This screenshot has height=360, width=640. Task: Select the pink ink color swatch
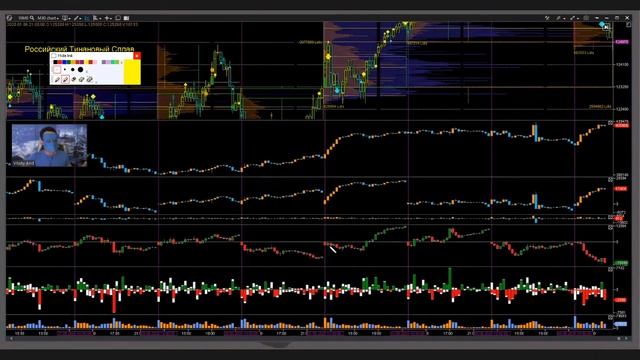[95, 62]
